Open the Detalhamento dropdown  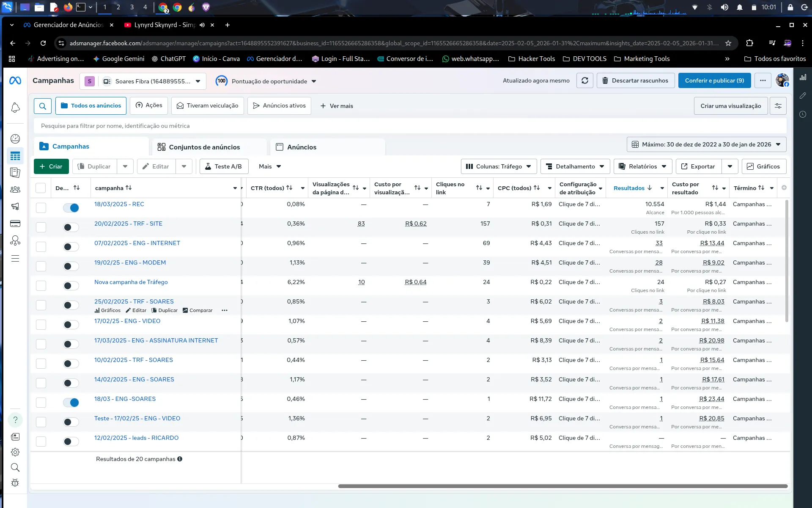(x=575, y=166)
